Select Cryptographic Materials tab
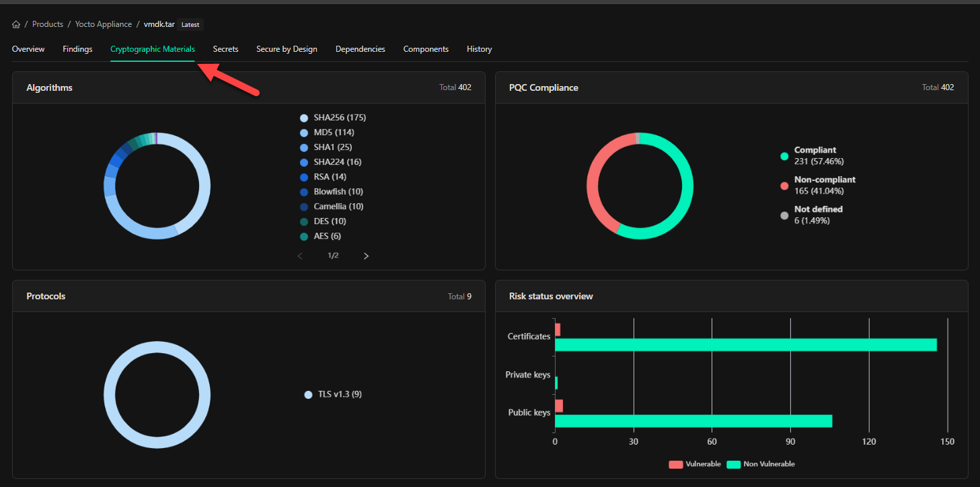Screen dimensions: 980x487 153,49
